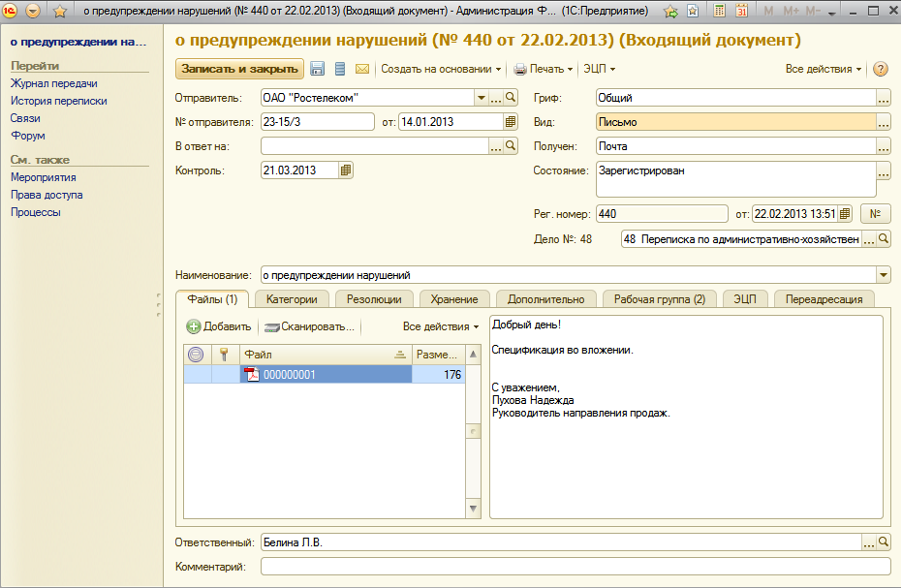Open top Все действия menu
The width and height of the screenshot is (902, 588).
824,69
